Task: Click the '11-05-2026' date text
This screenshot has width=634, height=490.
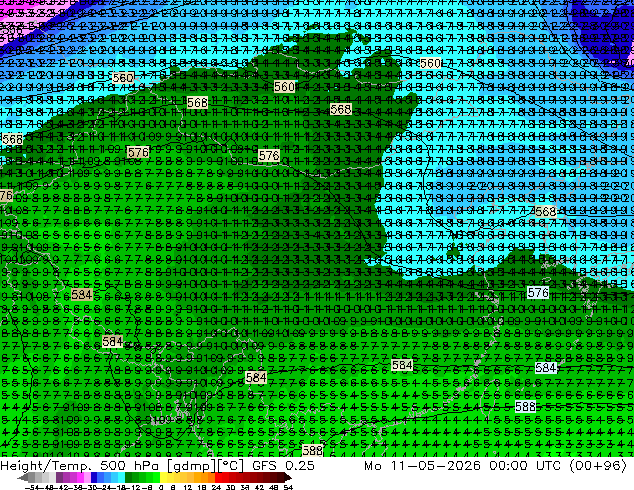Action: [435, 465]
